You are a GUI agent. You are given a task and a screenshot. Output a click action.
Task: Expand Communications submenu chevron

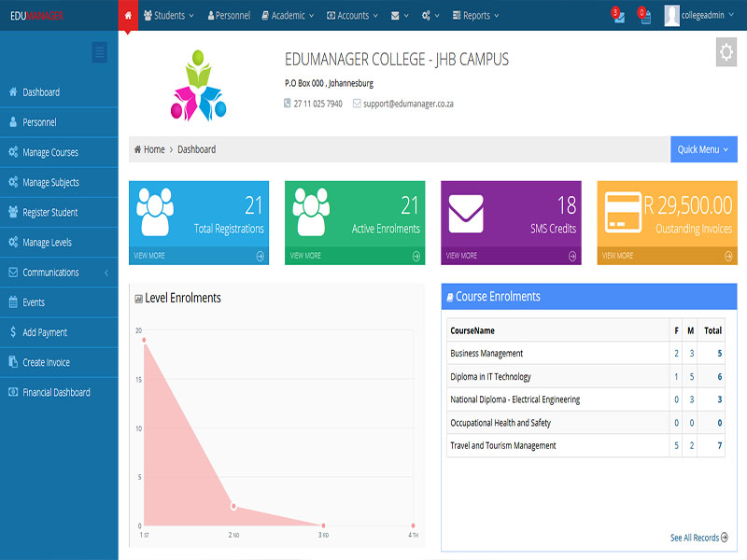coord(106,273)
